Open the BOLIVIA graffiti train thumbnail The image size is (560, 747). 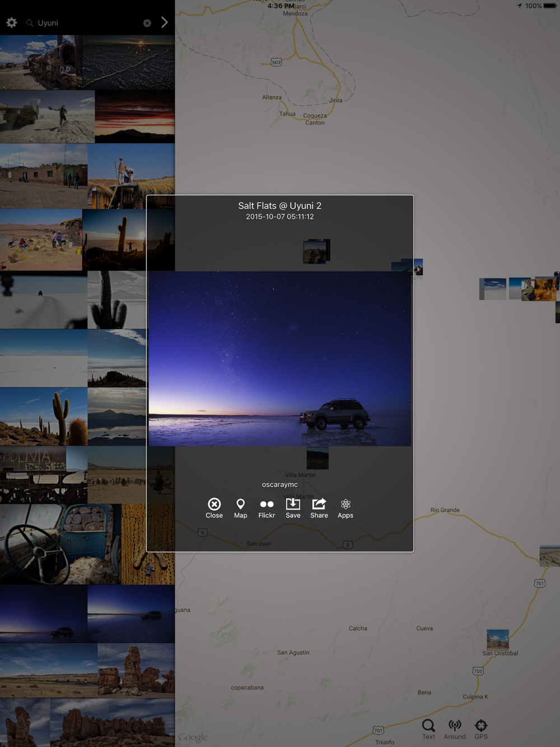click(44, 475)
